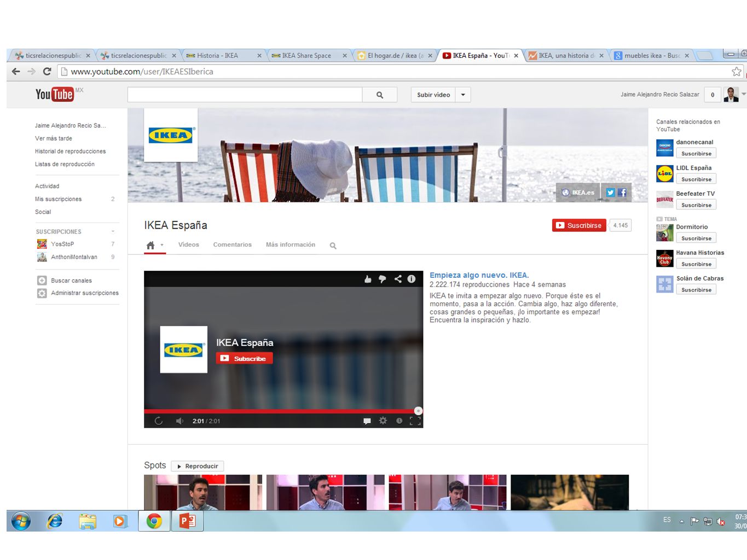747x560 pixels.
Task: Open Ver más tarde in sidebar
Action: (x=54, y=138)
